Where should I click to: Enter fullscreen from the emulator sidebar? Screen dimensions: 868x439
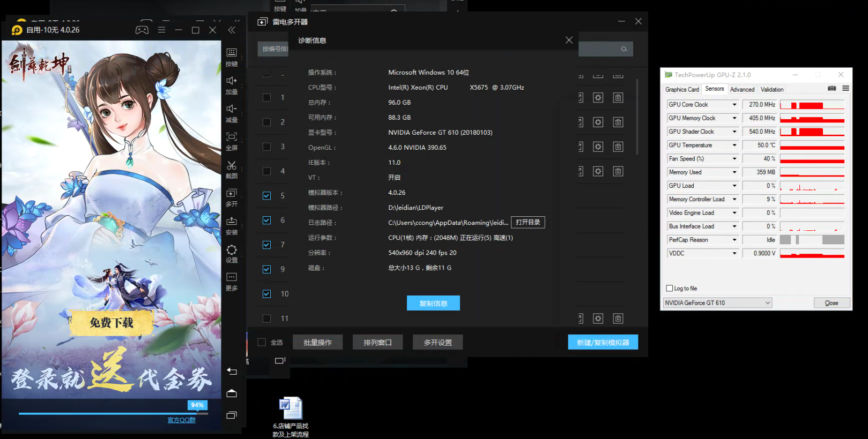click(x=232, y=137)
